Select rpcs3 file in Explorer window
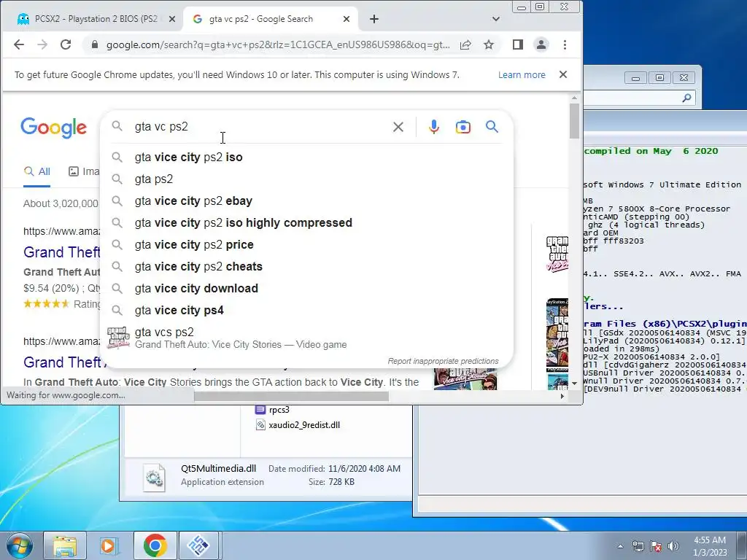The image size is (747, 560). pos(273,410)
